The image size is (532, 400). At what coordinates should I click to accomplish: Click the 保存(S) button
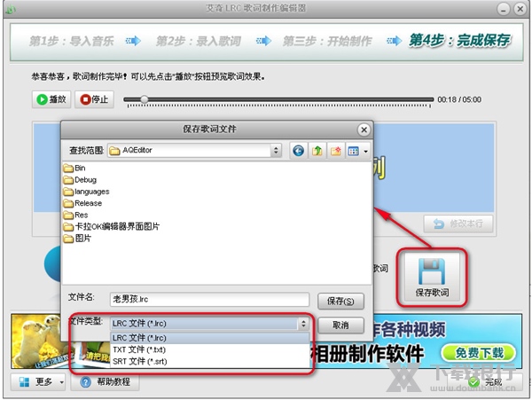[340, 302]
